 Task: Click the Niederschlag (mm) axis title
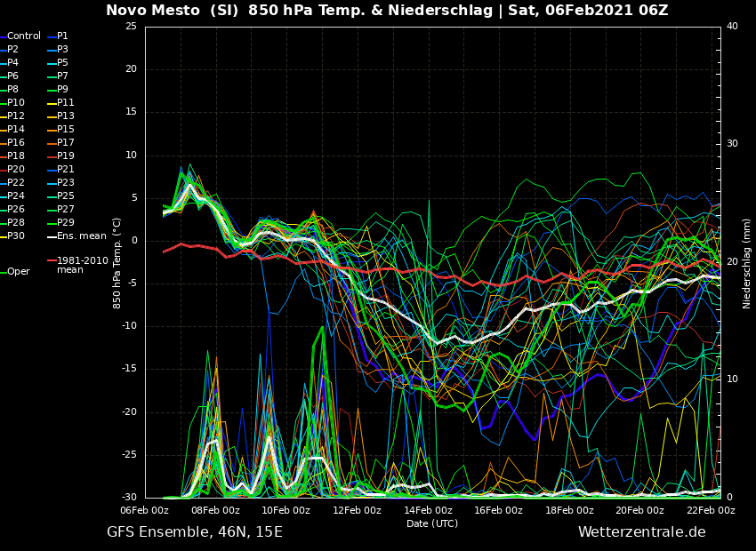pyautogui.click(x=747, y=263)
